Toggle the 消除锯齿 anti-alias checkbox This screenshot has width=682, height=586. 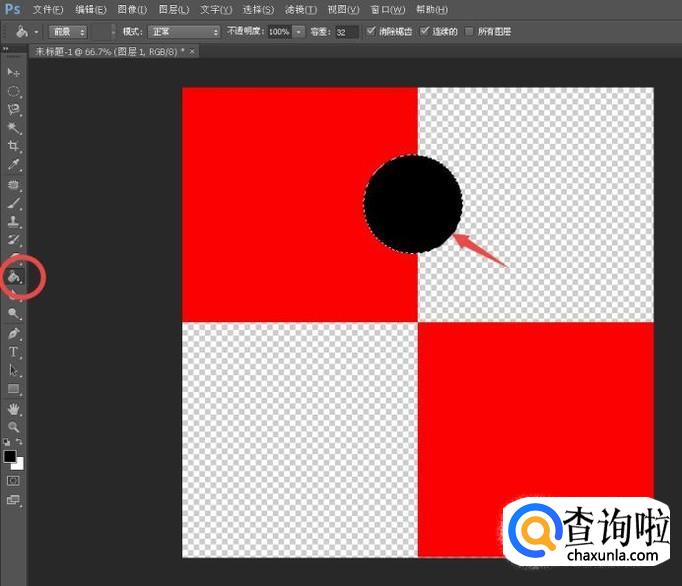coord(373,32)
